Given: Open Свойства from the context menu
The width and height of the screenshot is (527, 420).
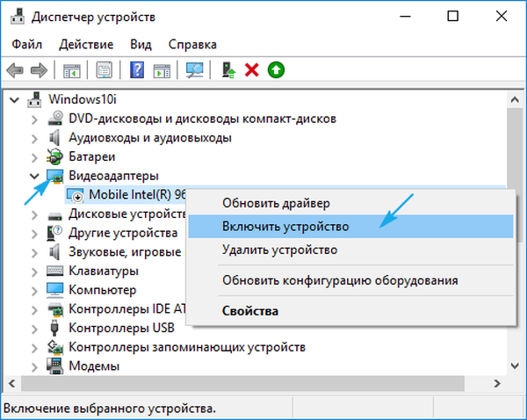Looking at the screenshot, I should [x=250, y=311].
